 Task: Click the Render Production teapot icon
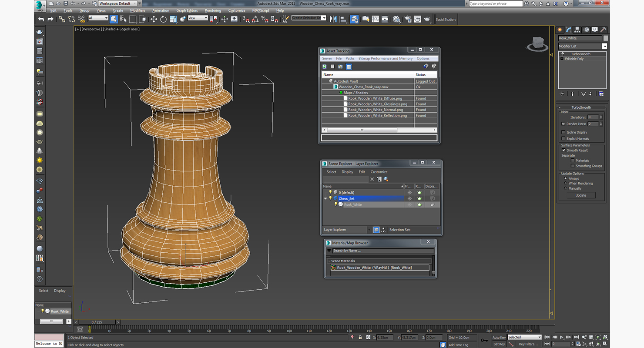click(x=427, y=19)
